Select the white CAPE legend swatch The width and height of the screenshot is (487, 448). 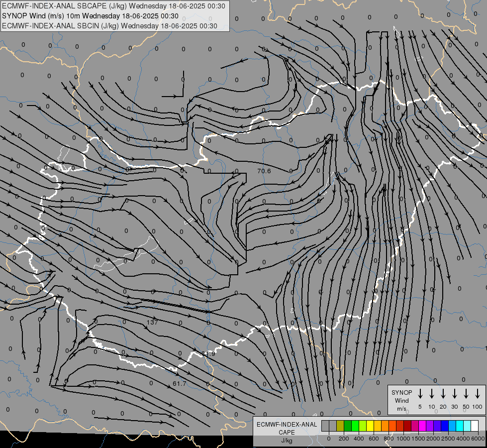[x=475, y=426]
